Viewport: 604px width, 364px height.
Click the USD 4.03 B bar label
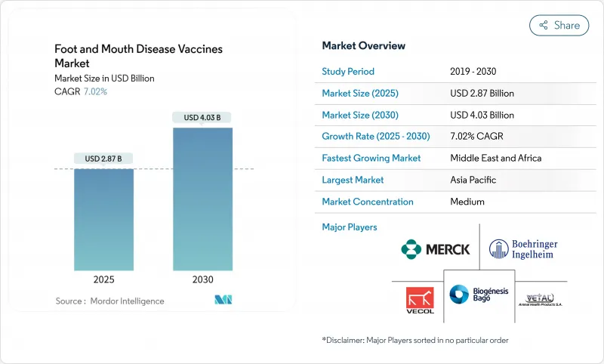(202, 117)
